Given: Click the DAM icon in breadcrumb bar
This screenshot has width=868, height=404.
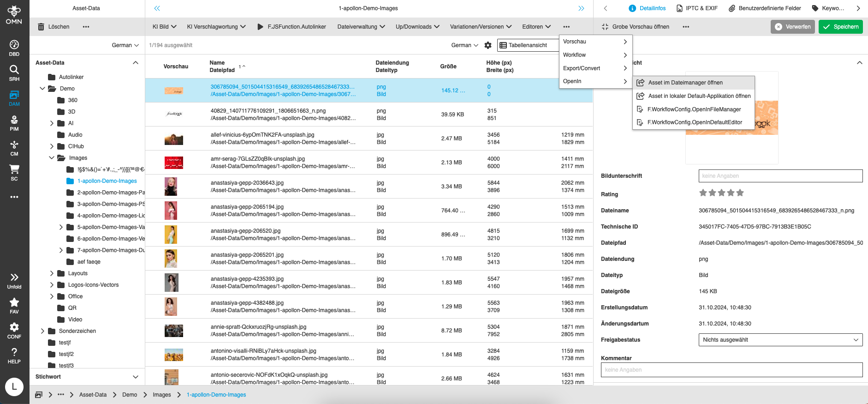Looking at the screenshot, I should [39, 395].
